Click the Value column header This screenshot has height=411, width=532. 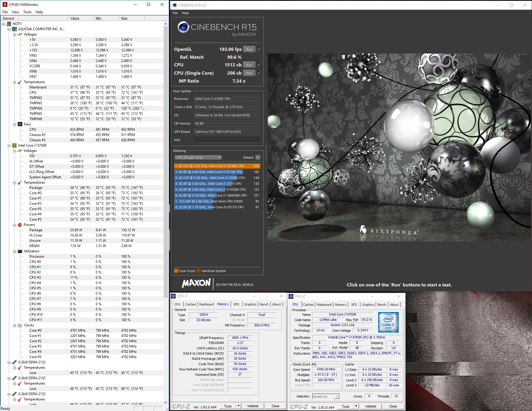click(x=80, y=18)
